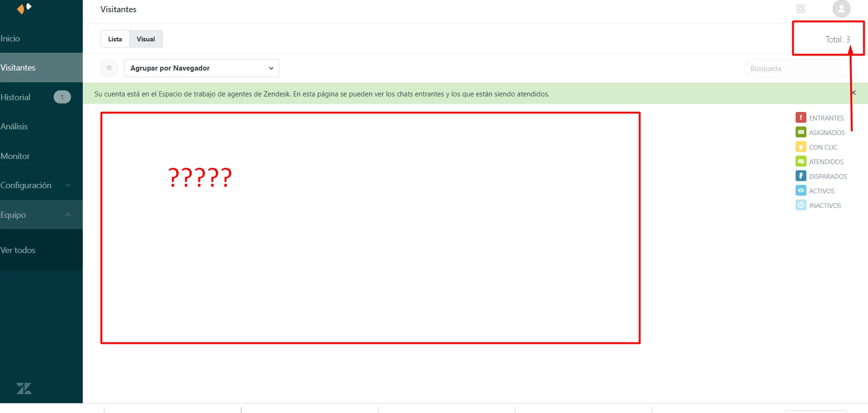Click the red ENTRANTES legend icon
The image size is (868, 413).
click(801, 118)
